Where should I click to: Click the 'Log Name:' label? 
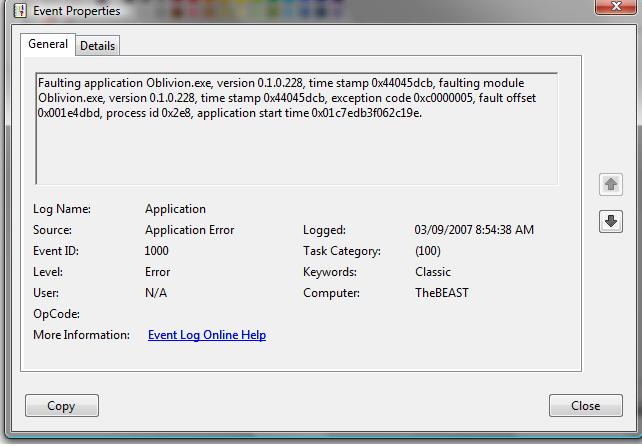(x=62, y=209)
